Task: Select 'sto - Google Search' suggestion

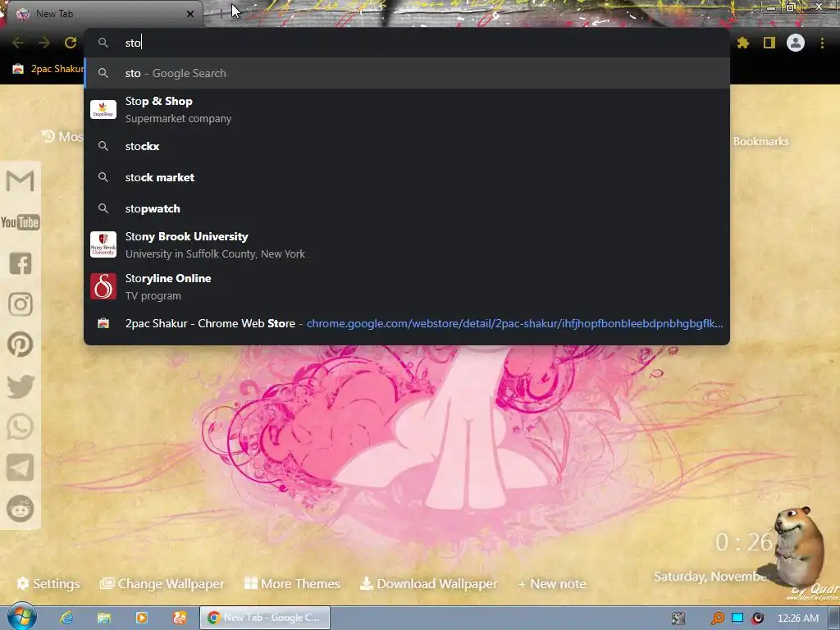Action: [x=407, y=73]
